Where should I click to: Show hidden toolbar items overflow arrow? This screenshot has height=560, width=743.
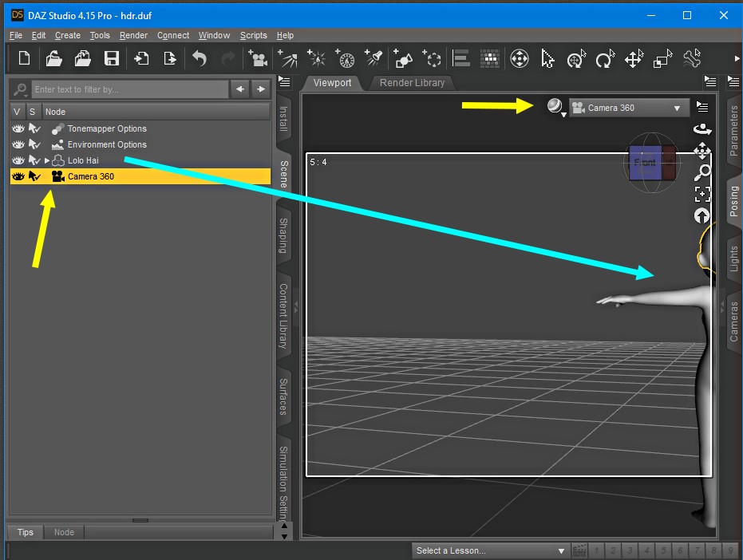737,59
